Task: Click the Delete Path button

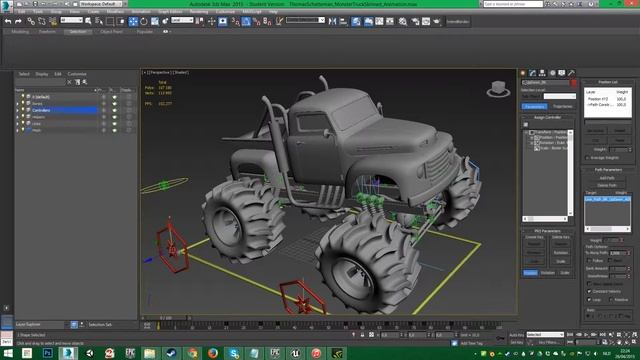Action: tap(607, 185)
